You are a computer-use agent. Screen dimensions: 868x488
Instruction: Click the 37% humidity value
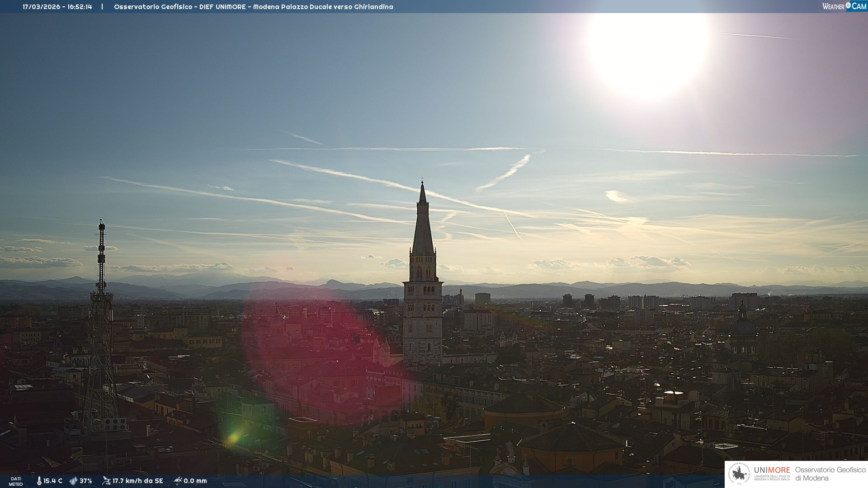tap(86, 481)
